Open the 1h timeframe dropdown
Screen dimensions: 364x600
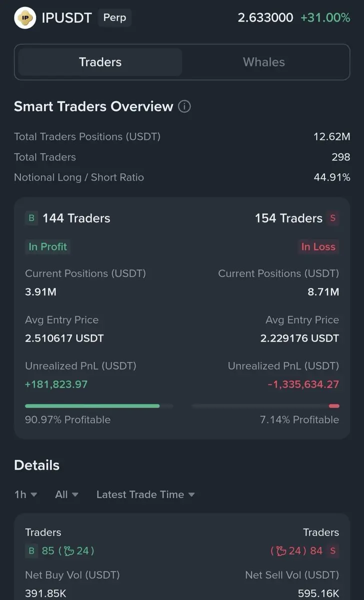click(x=25, y=494)
